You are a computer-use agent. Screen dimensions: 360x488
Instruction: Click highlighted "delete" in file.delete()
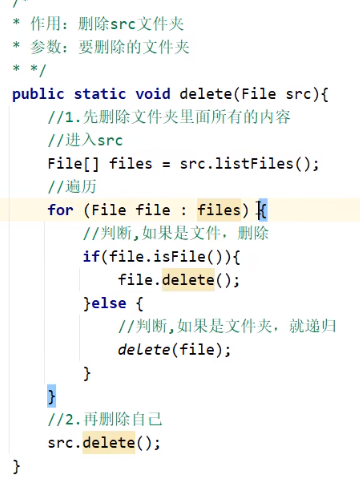pos(188,280)
